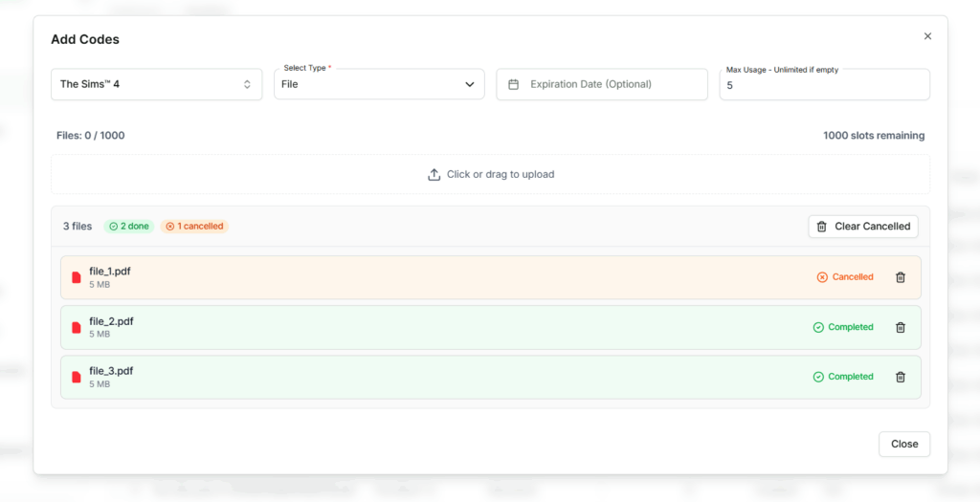
Task: Click the trash icon for file_3.pdf
Action: 900,377
